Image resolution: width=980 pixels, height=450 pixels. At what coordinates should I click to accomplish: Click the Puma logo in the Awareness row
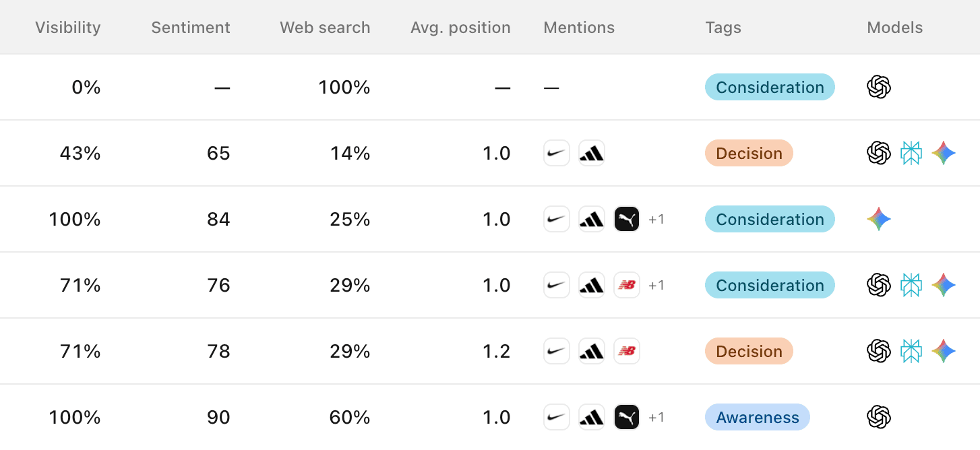tap(627, 417)
